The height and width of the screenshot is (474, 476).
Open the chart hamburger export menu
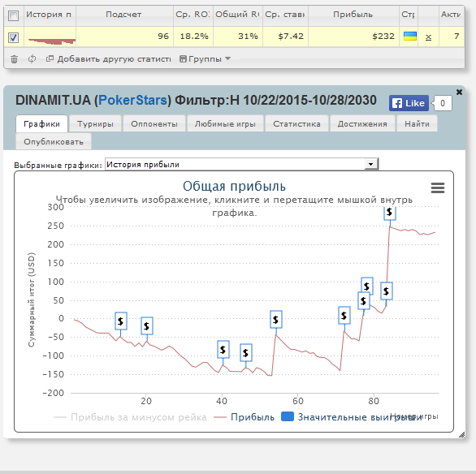(x=438, y=187)
